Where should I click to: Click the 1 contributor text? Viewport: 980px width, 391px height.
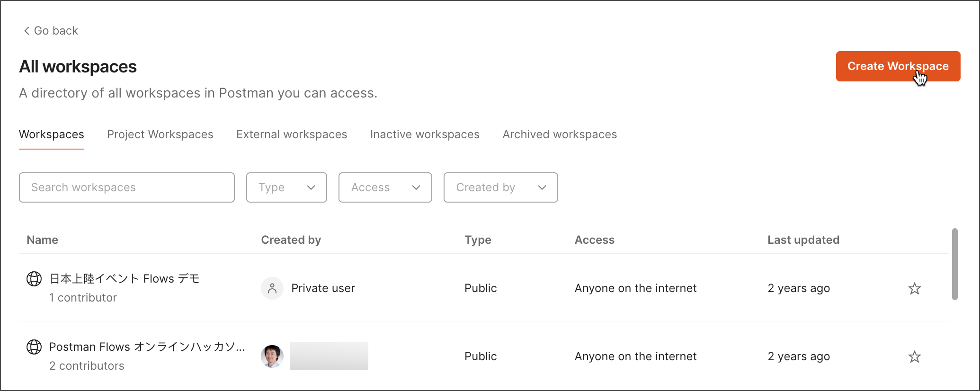(83, 298)
